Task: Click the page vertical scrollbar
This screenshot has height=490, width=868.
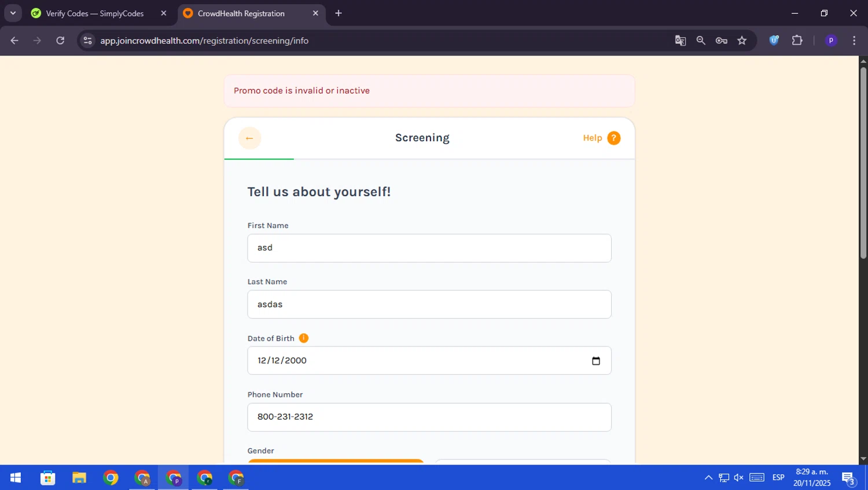Action: [863, 164]
